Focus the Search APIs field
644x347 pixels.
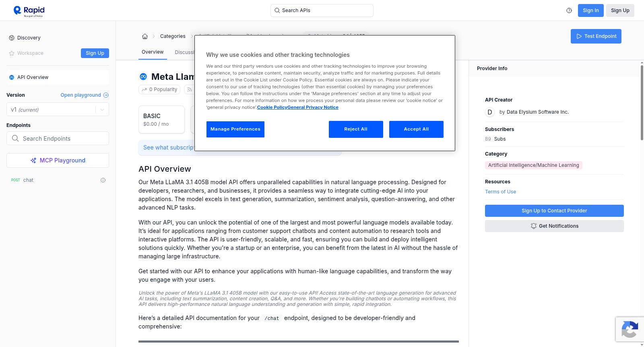[x=322, y=10]
